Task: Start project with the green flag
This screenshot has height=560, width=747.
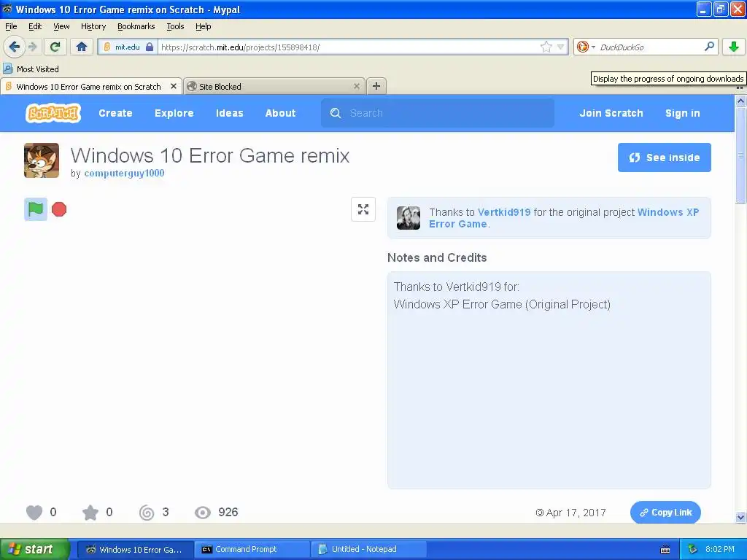Action: [x=36, y=209]
